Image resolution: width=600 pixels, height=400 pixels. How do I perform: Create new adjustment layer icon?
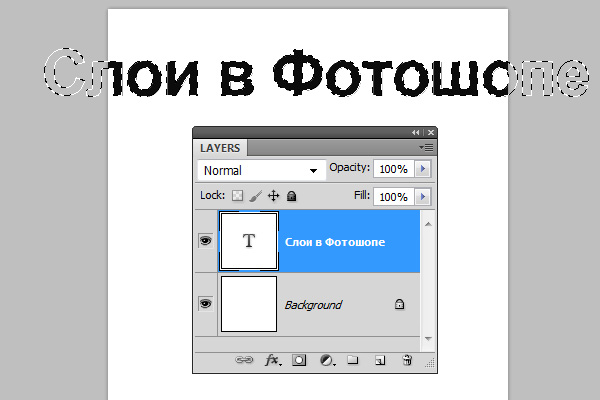click(327, 360)
